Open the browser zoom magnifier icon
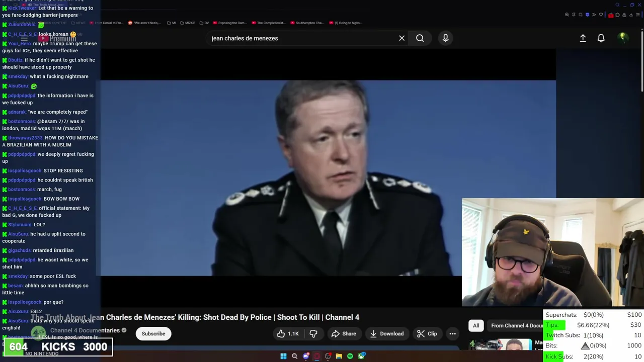Screen dimensions: 644x362 pos(567,15)
